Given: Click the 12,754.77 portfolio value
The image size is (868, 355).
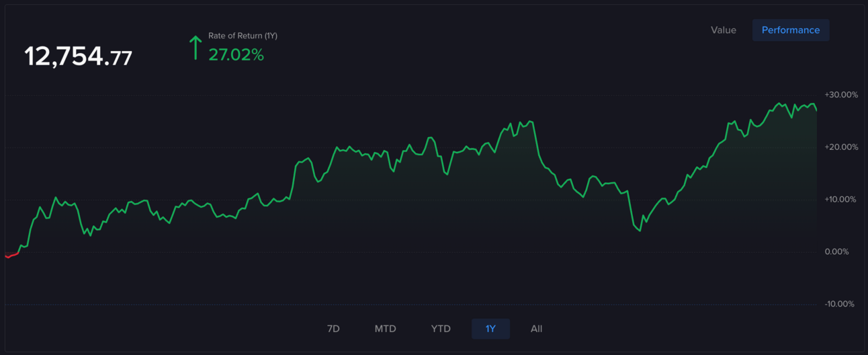Looking at the screenshot, I should (x=79, y=56).
